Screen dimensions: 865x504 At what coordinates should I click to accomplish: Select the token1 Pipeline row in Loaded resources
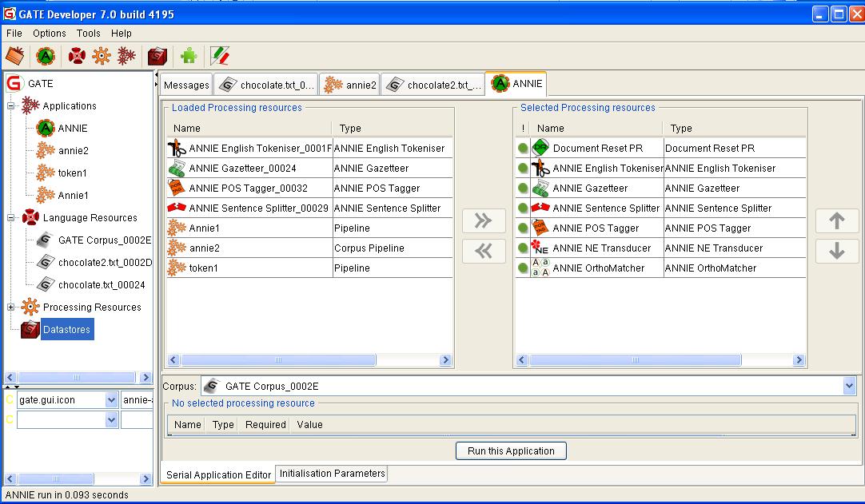point(309,268)
